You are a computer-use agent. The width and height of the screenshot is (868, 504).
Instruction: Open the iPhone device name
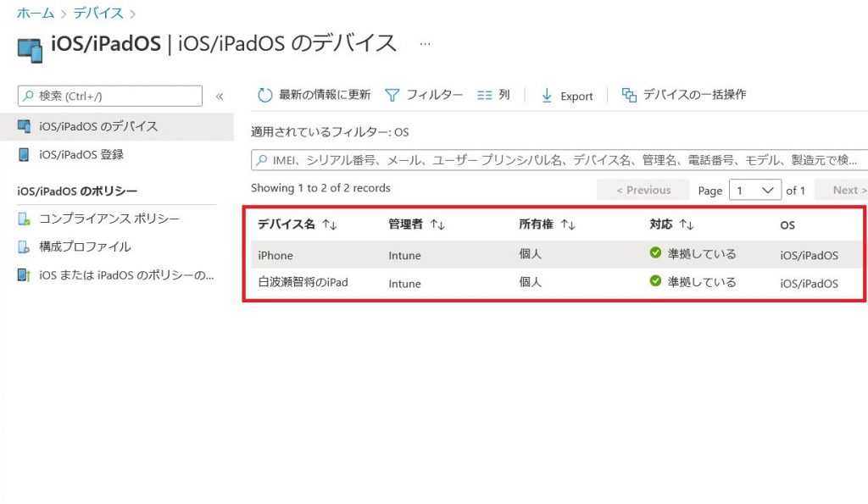(275, 256)
